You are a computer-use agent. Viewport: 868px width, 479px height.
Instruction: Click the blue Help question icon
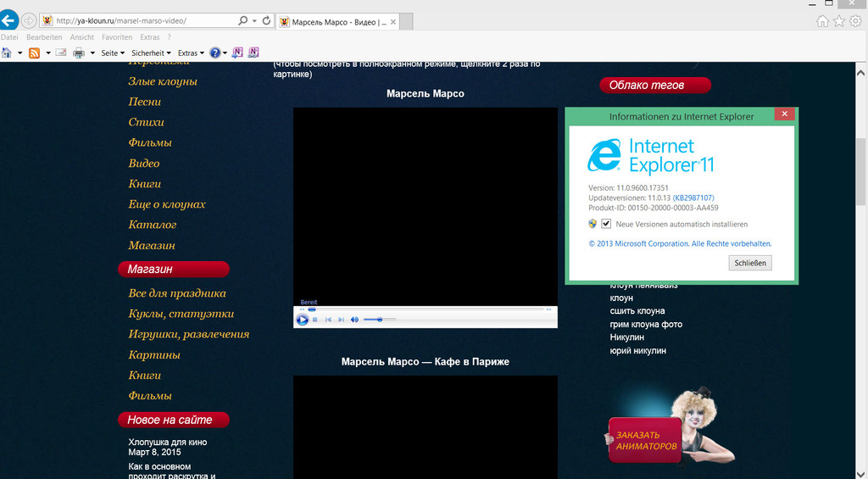click(214, 53)
